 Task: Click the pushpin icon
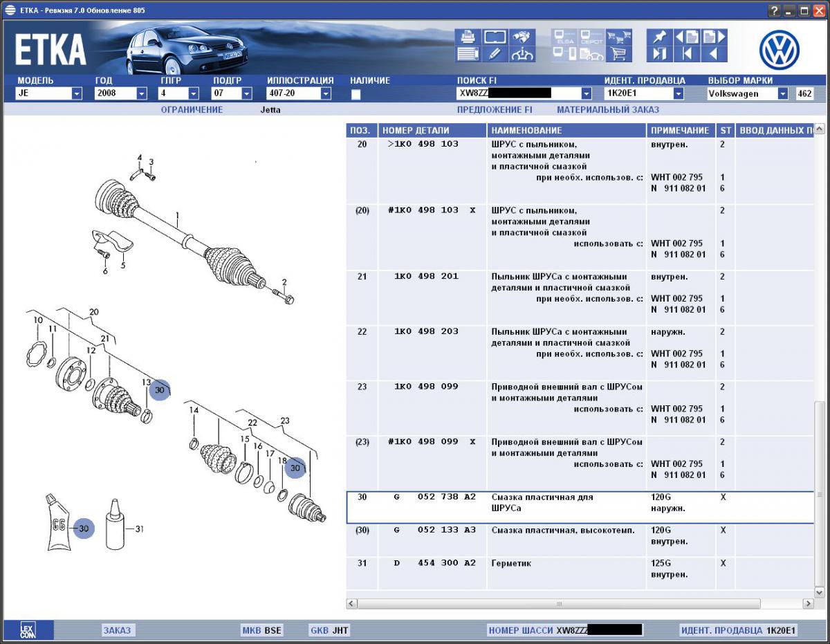click(x=659, y=37)
